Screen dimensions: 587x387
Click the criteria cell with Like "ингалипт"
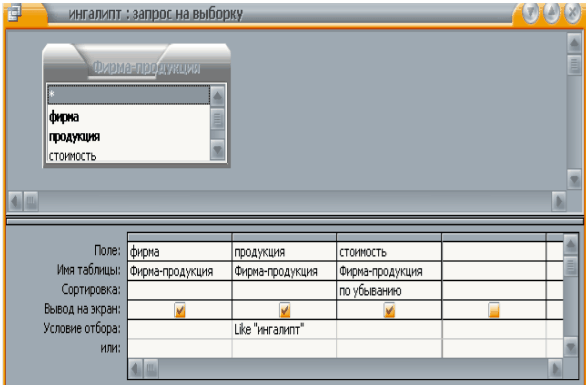pyautogui.click(x=284, y=330)
